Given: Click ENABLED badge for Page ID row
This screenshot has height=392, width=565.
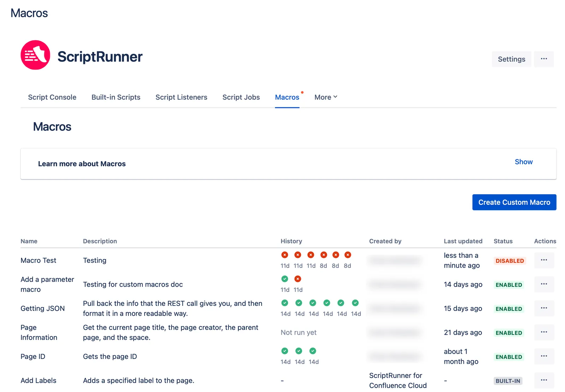Looking at the screenshot, I should 509,357.
